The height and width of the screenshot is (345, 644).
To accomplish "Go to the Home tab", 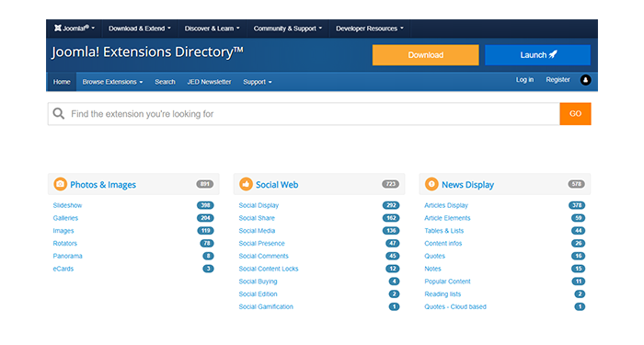I will click(62, 82).
